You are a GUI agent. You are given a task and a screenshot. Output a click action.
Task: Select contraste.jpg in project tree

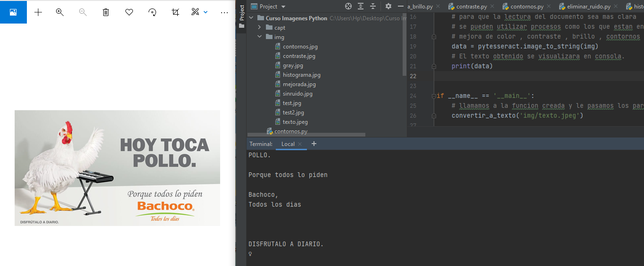coord(299,56)
